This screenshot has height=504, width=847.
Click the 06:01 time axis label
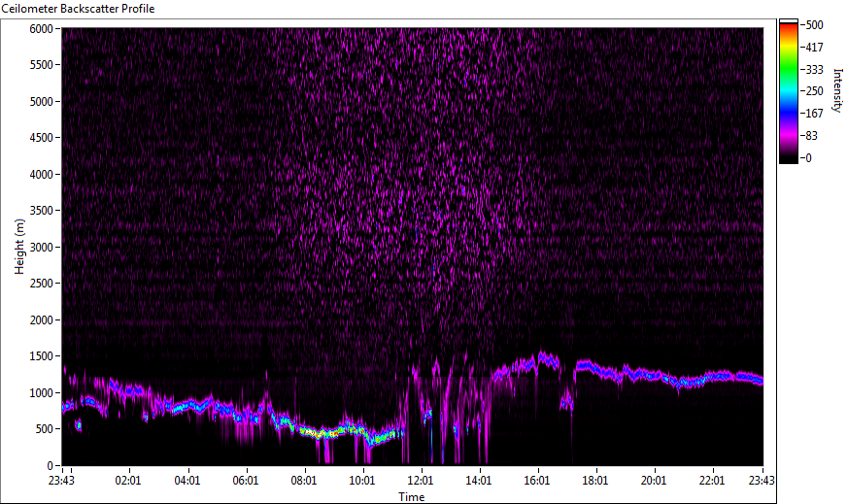(245, 481)
